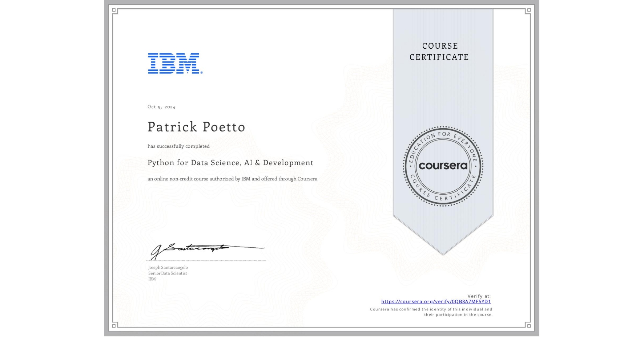Open the certificate verification link
The height and width of the screenshot is (337, 644).
[x=436, y=301]
